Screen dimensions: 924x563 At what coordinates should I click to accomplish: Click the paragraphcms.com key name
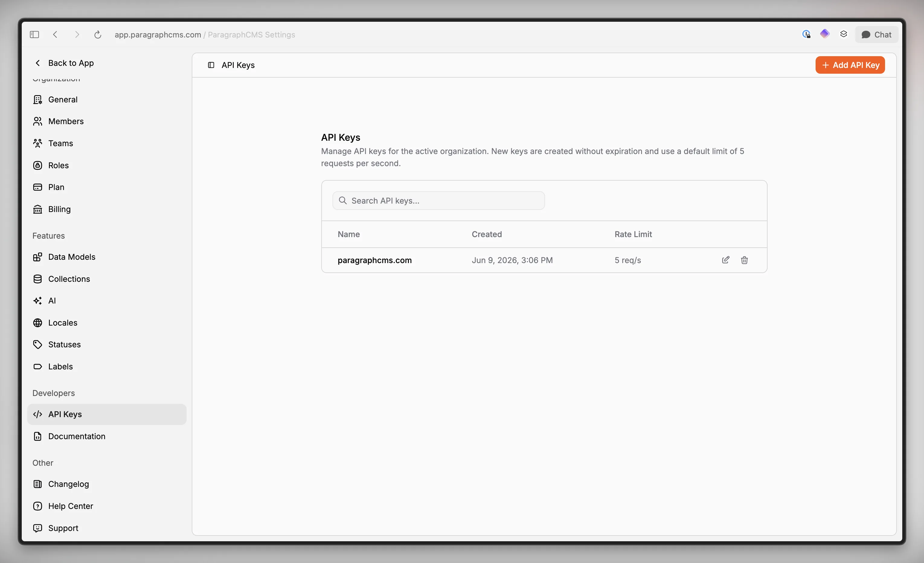(x=375, y=260)
